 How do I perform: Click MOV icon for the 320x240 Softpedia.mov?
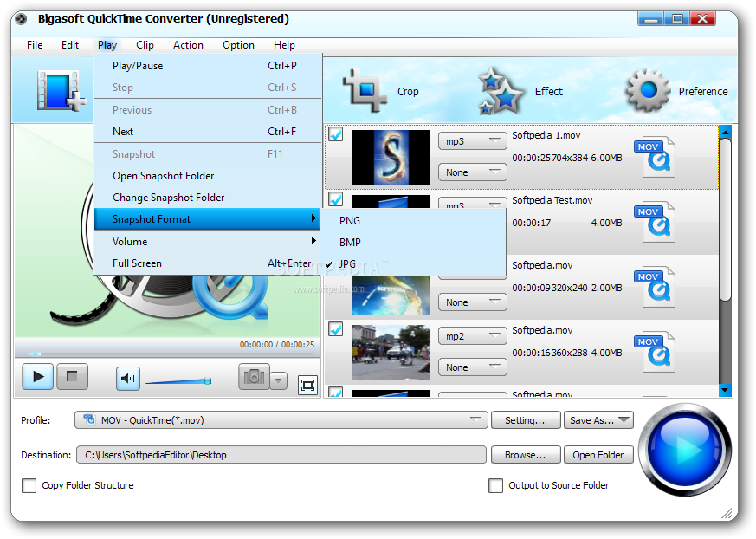[x=656, y=287]
